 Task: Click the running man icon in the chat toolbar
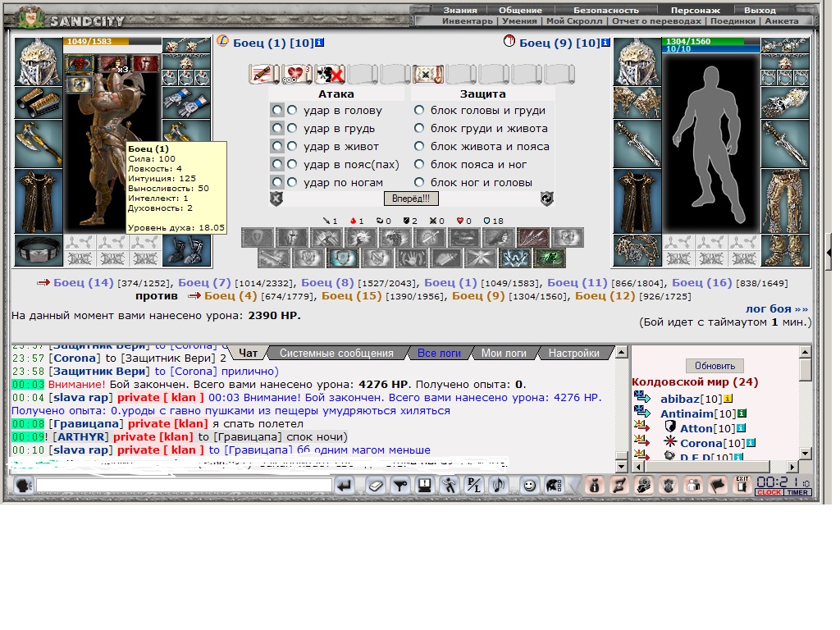click(449, 486)
